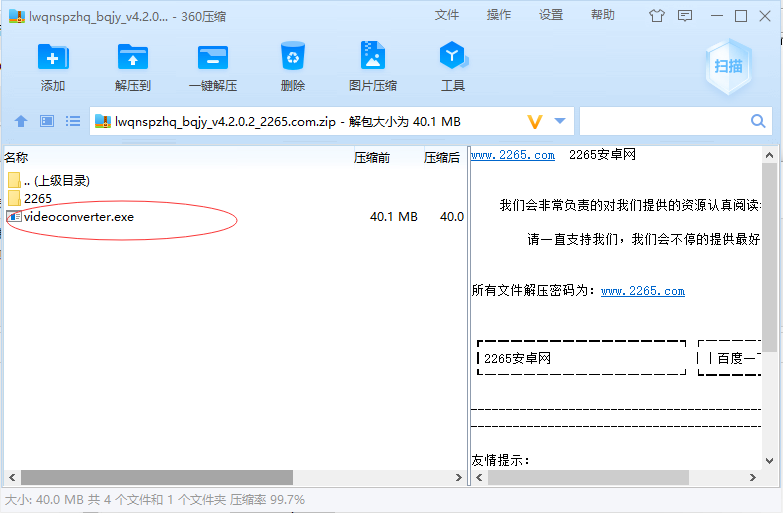This screenshot has height=513, width=783.
Task: Click the 扫描 (Scan) hexagon button
Action: click(x=728, y=66)
